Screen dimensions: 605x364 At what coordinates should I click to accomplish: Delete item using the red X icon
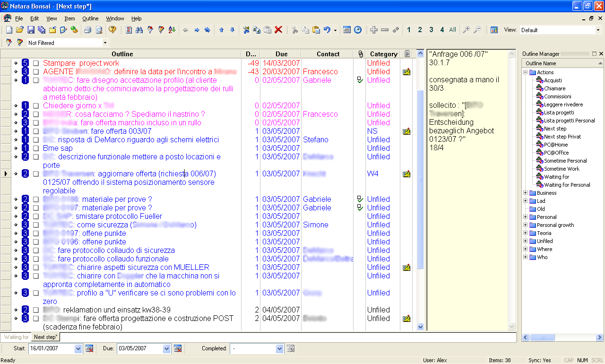click(x=278, y=30)
